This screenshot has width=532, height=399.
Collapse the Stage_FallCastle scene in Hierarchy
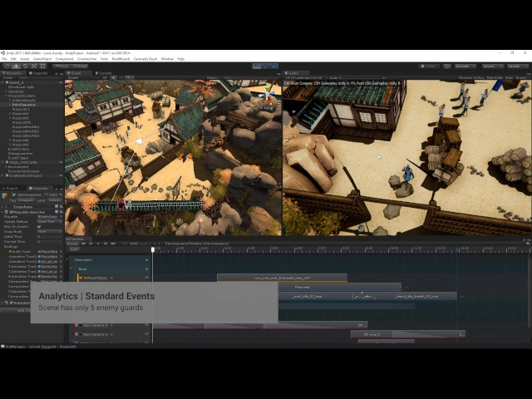click(3, 163)
